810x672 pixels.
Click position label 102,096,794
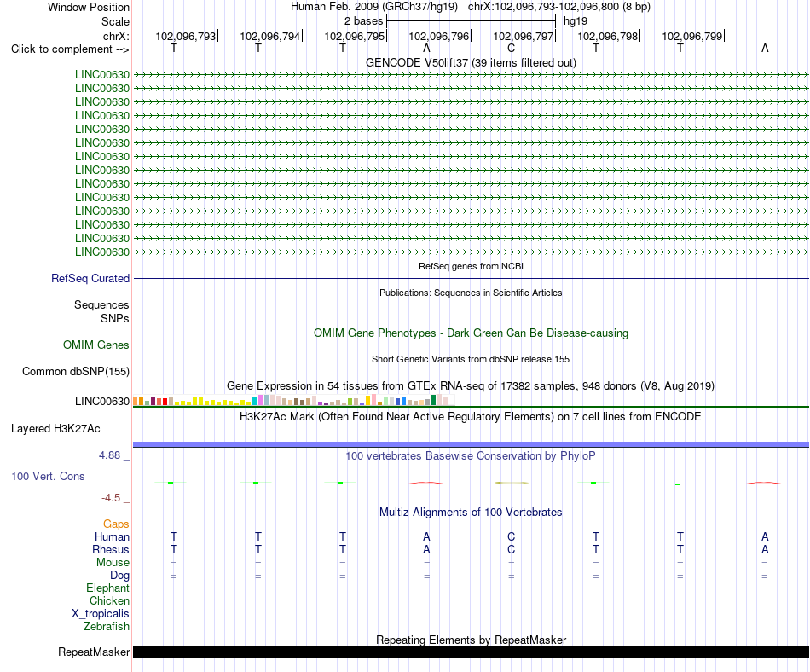coord(269,36)
